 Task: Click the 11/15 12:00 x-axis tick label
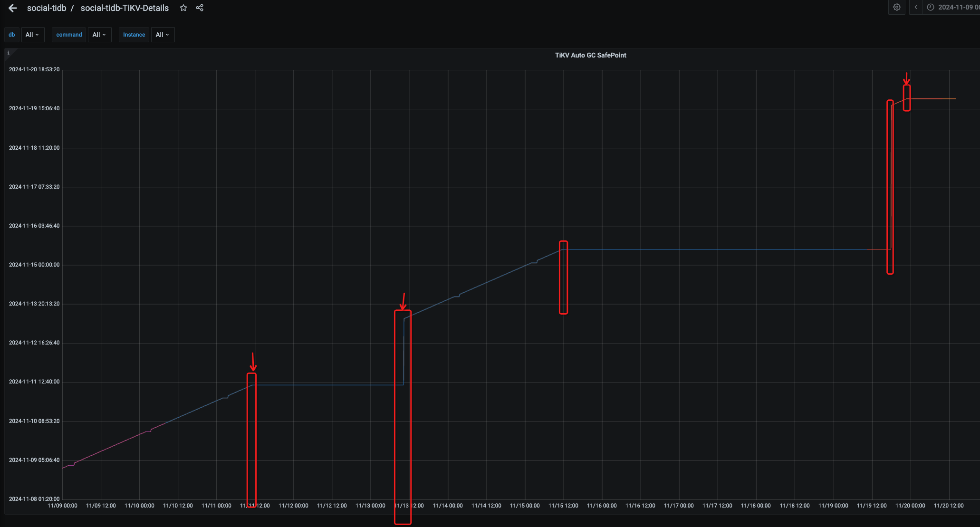(563, 506)
